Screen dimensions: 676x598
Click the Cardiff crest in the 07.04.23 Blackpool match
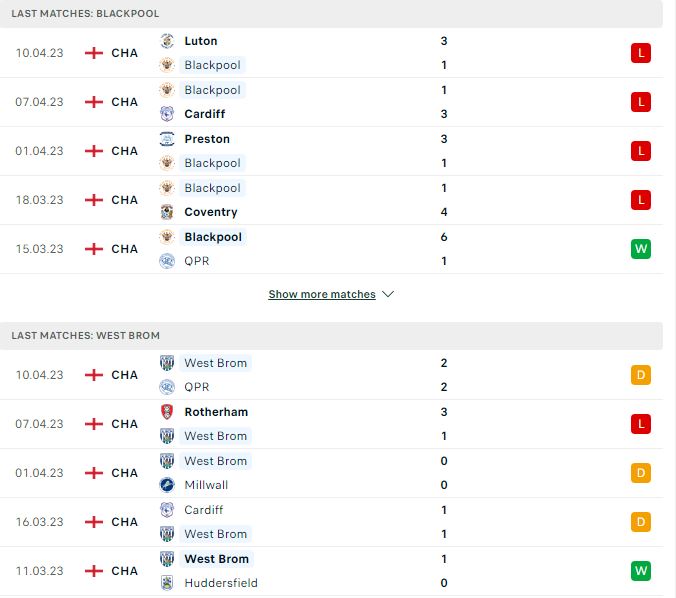pyautogui.click(x=167, y=114)
